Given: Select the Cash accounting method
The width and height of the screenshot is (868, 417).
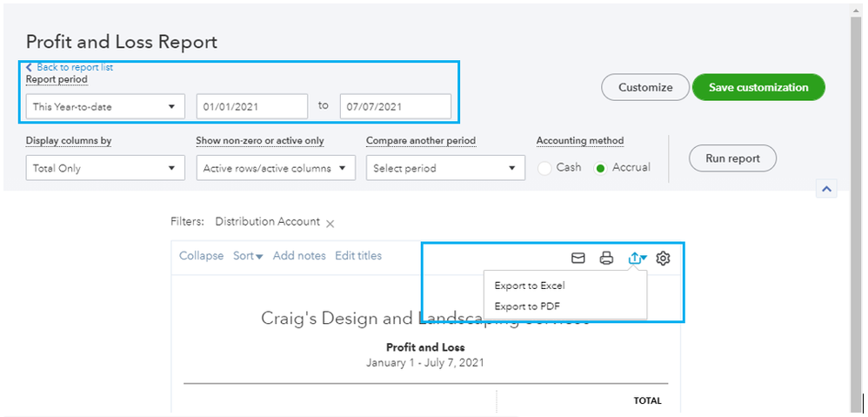Looking at the screenshot, I should pyautogui.click(x=545, y=168).
